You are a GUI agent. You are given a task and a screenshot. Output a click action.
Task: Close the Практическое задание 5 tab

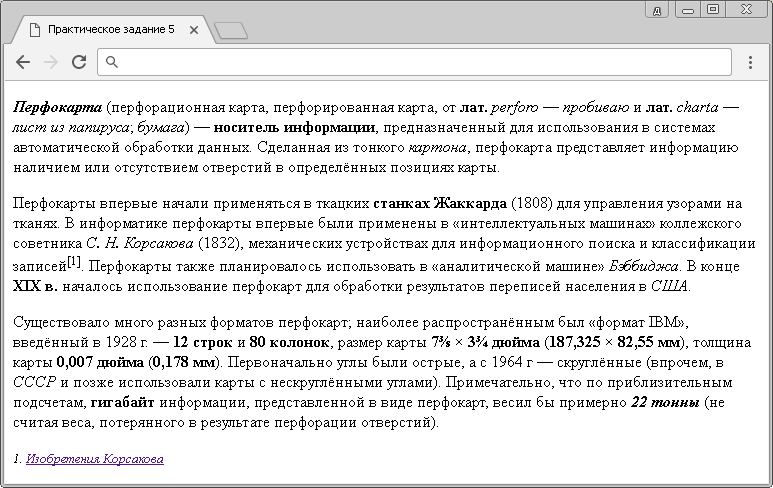tap(194, 30)
